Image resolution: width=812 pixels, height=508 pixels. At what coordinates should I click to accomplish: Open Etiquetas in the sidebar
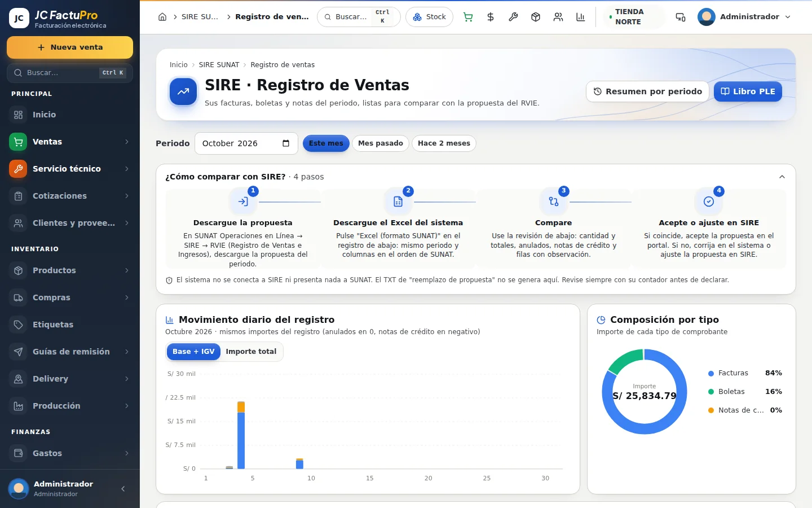(70, 325)
